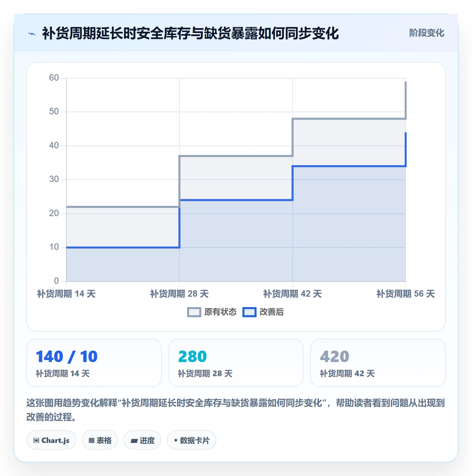
Task: Click the lightning bolt icon beside the title
Action: click(x=32, y=34)
